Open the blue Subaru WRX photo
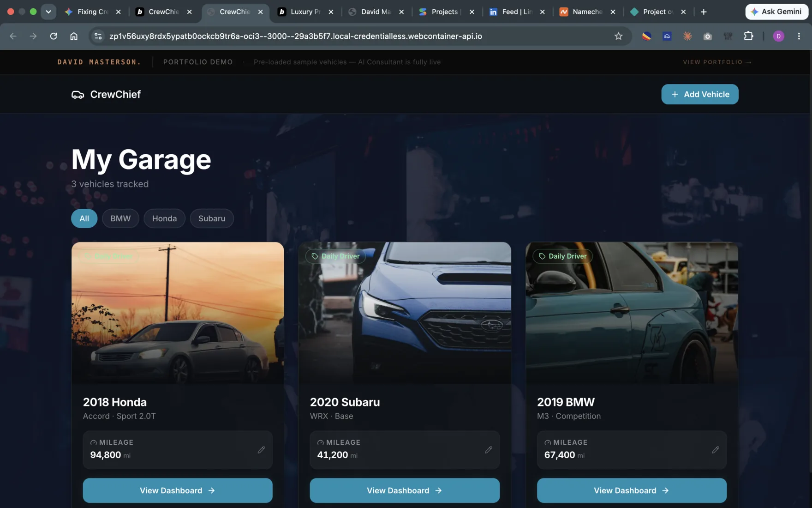The height and width of the screenshot is (508, 812). click(405, 313)
